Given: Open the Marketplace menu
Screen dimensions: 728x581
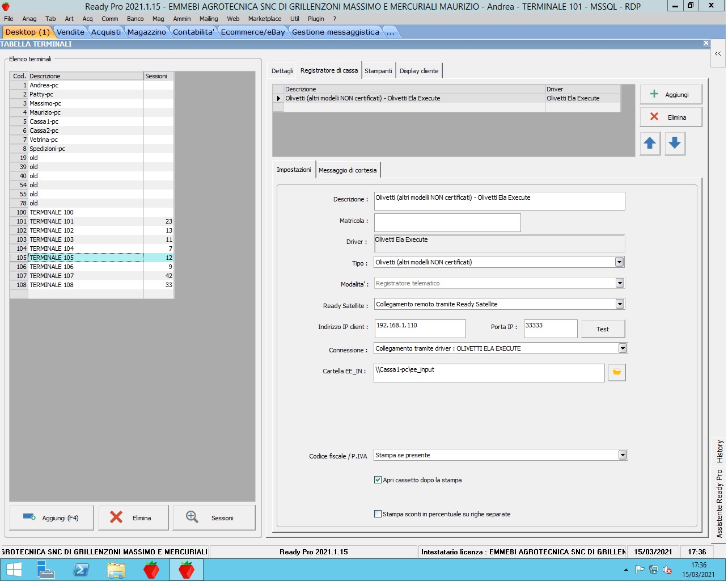Looking at the screenshot, I should point(265,19).
